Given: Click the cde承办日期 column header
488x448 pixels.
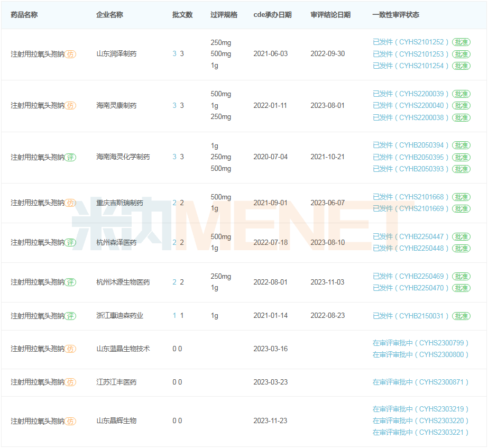Looking at the screenshot, I should tap(272, 15).
